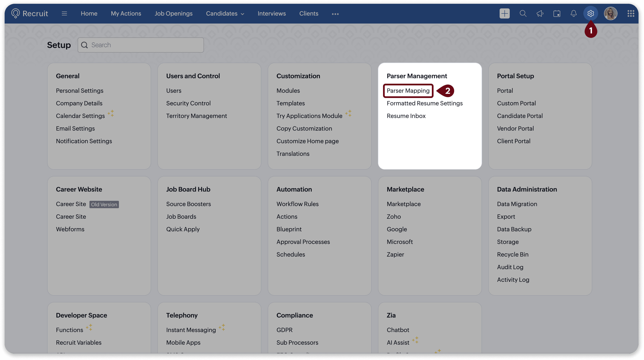Open the Job Openings tab
Image resolution: width=644 pixels, height=360 pixels.
173,13
